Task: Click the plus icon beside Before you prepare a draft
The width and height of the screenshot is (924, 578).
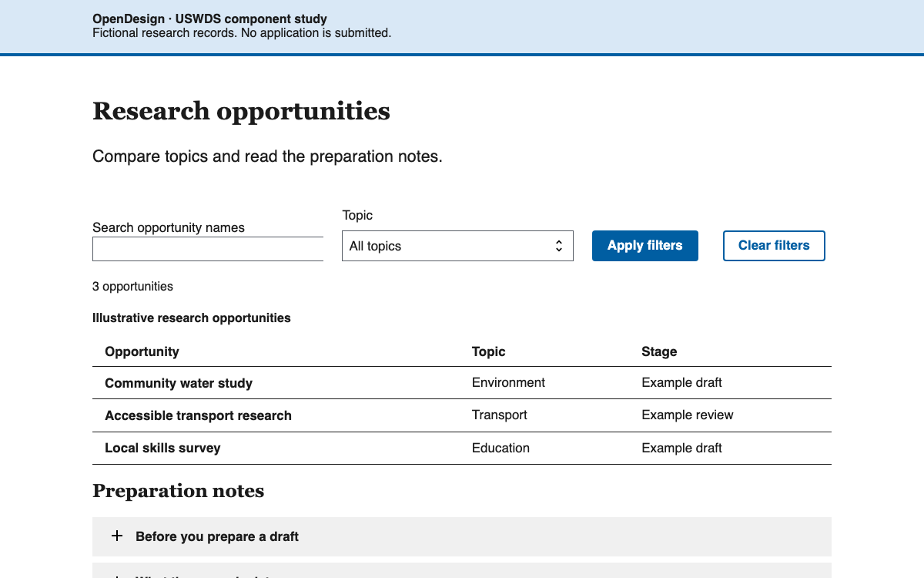Action: (117, 536)
